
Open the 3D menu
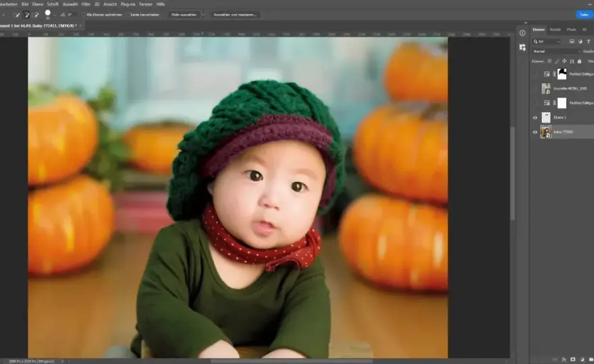coord(97,4)
